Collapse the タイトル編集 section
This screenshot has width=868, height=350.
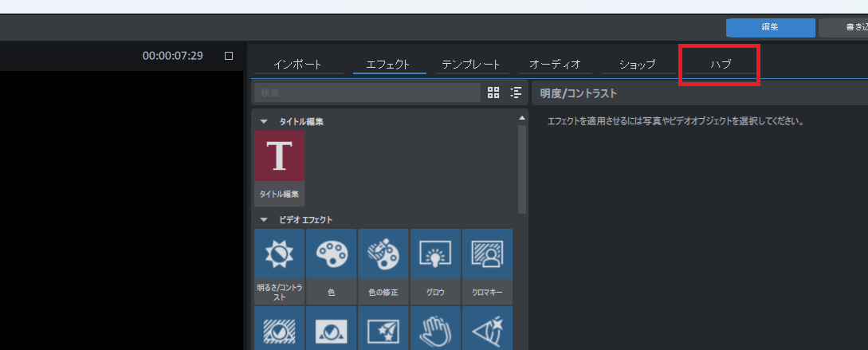coord(264,122)
